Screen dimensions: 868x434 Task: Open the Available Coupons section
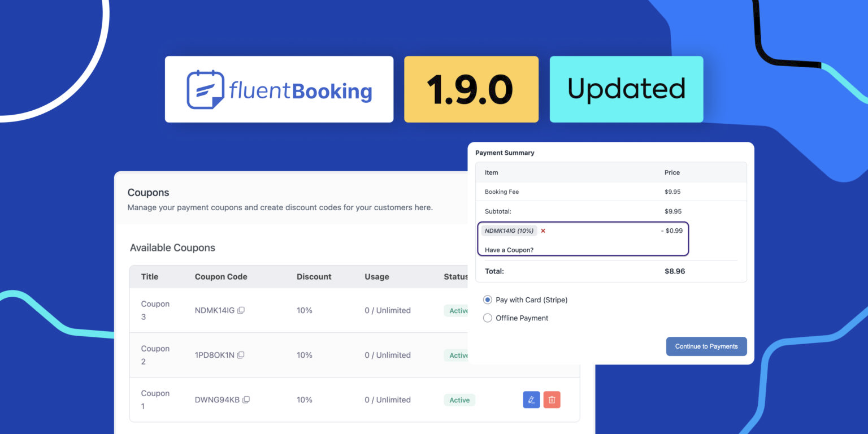(172, 248)
